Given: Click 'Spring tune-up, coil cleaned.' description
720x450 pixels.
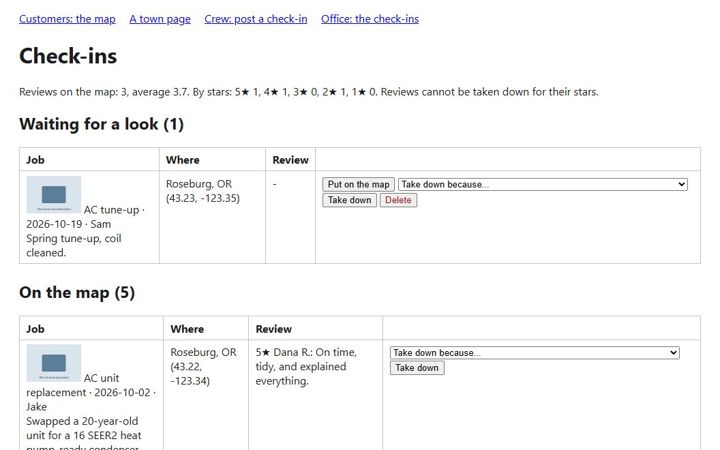Looking at the screenshot, I should coord(73,246).
